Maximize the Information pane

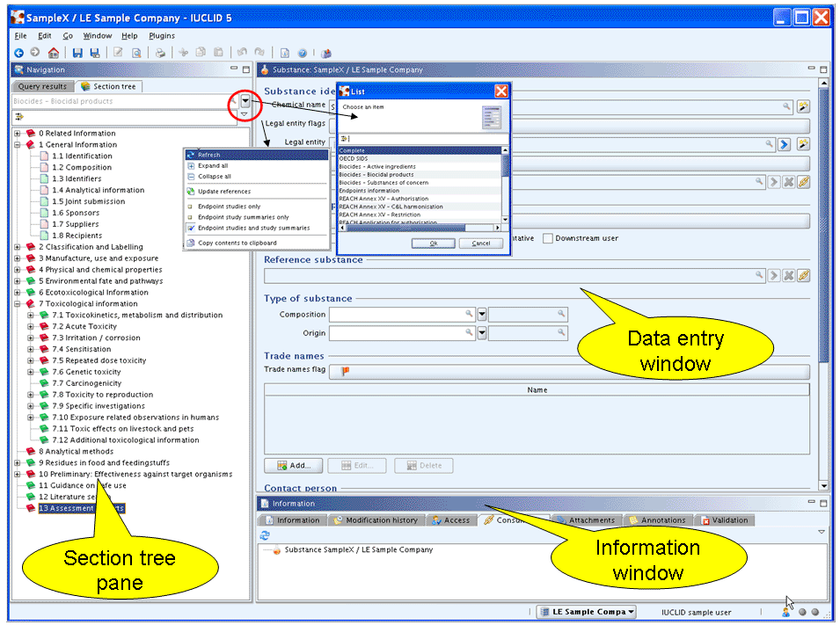point(823,503)
